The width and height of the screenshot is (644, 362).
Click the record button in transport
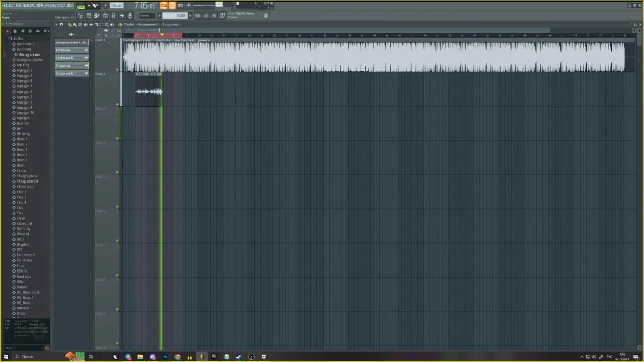(105, 6)
